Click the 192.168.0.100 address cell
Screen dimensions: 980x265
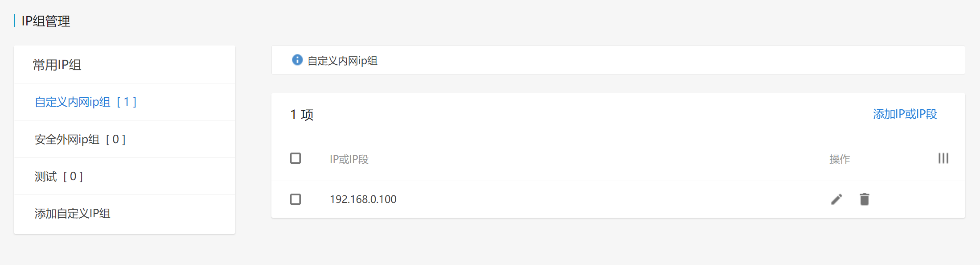click(363, 199)
